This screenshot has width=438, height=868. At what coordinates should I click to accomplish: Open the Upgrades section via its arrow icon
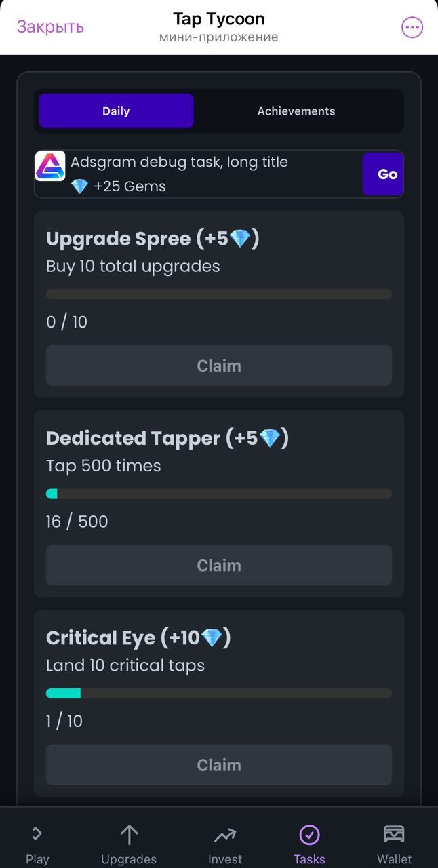(128, 833)
